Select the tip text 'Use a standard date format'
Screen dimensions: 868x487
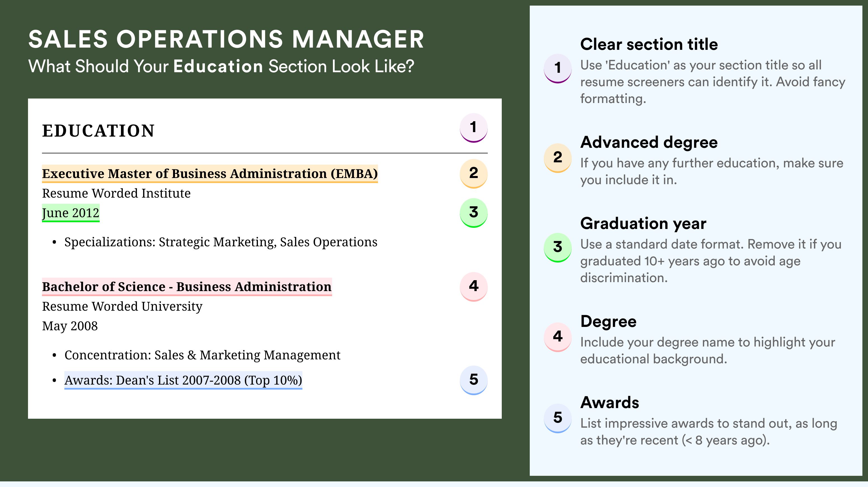coord(711,261)
